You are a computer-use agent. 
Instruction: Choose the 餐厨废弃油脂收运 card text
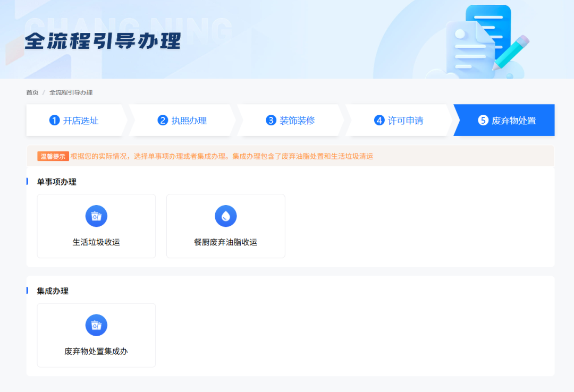pos(226,242)
